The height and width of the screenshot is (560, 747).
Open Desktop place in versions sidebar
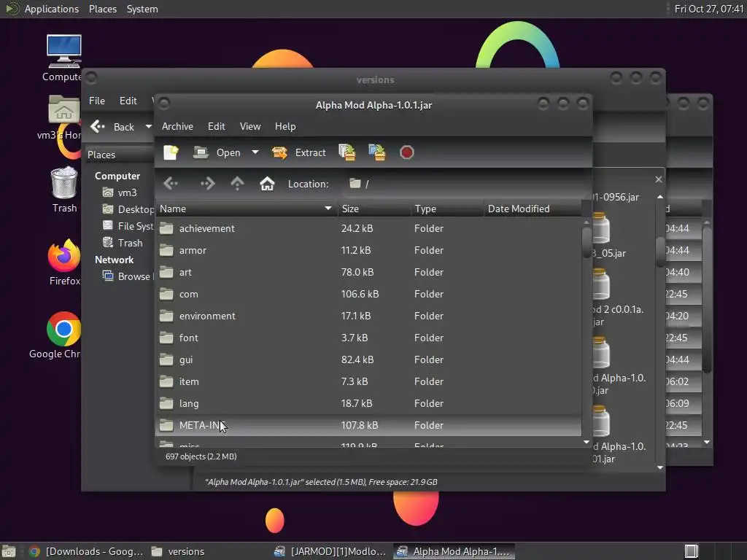point(128,209)
